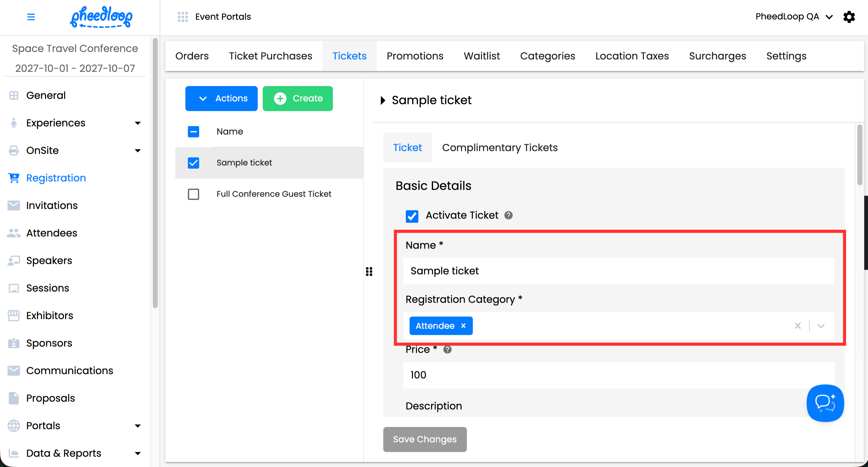Check Full Conference Guest Ticket checkbox
The width and height of the screenshot is (868, 467).
(193, 194)
